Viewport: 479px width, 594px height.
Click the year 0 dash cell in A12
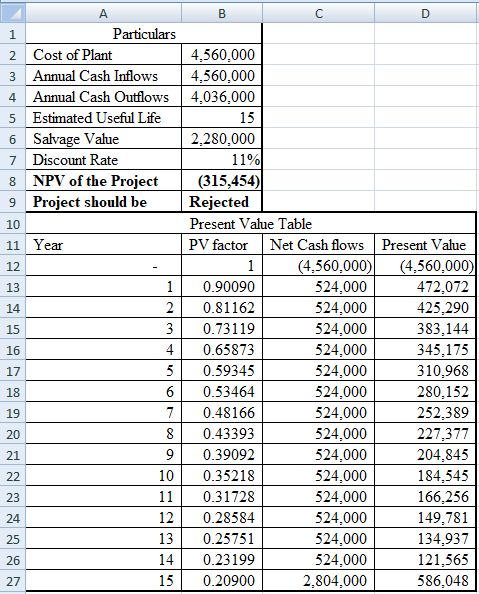point(103,266)
